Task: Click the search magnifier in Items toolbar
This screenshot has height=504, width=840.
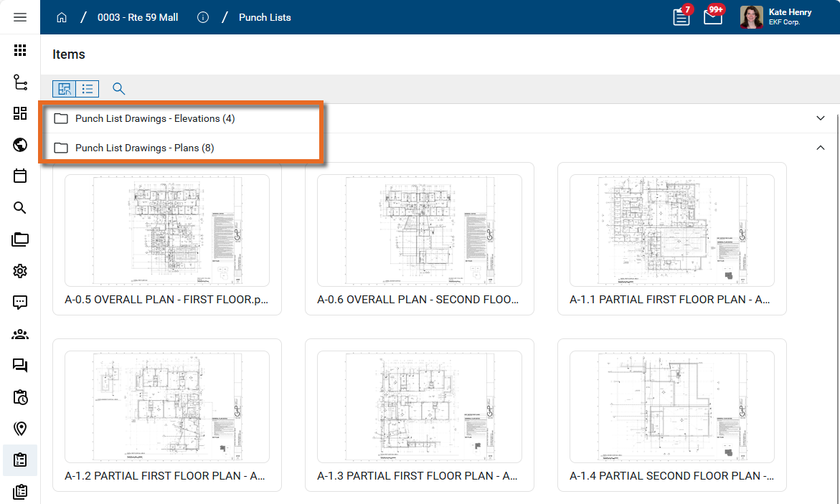Action: [119, 89]
